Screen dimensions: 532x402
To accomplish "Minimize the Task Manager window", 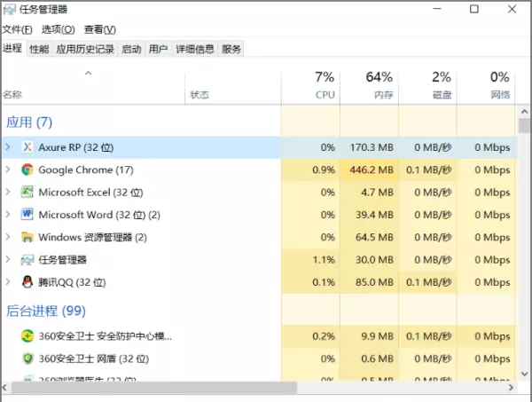I will pyautogui.click(x=437, y=9).
